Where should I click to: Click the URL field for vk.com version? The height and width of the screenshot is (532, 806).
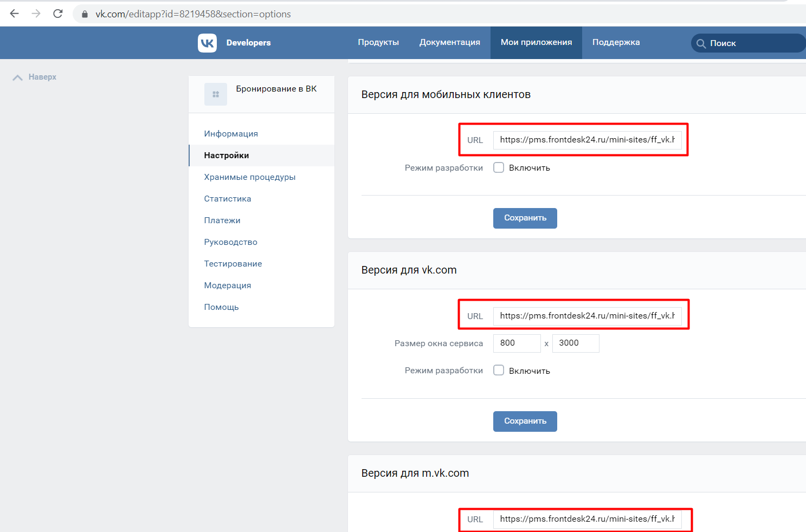(588, 316)
